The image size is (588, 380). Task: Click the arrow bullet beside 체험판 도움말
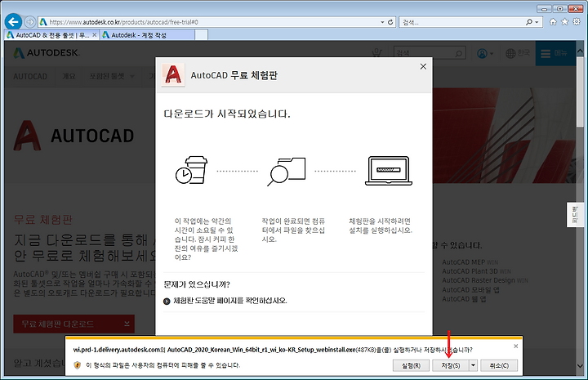167,302
